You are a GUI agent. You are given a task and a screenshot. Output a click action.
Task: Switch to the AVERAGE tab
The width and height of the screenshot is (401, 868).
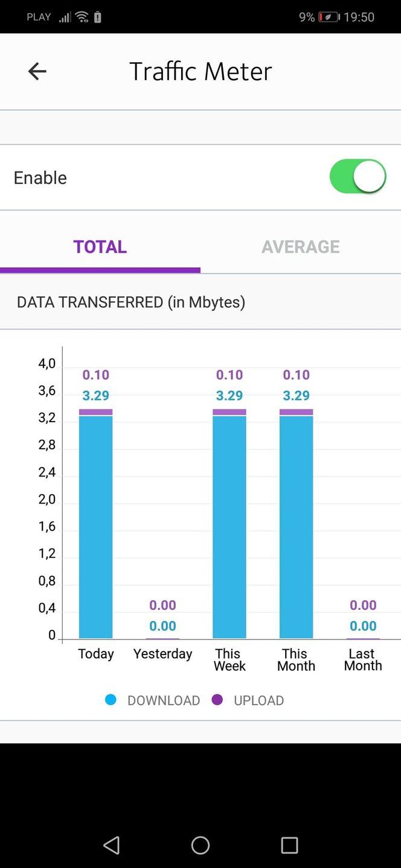[x=301, y=247]
